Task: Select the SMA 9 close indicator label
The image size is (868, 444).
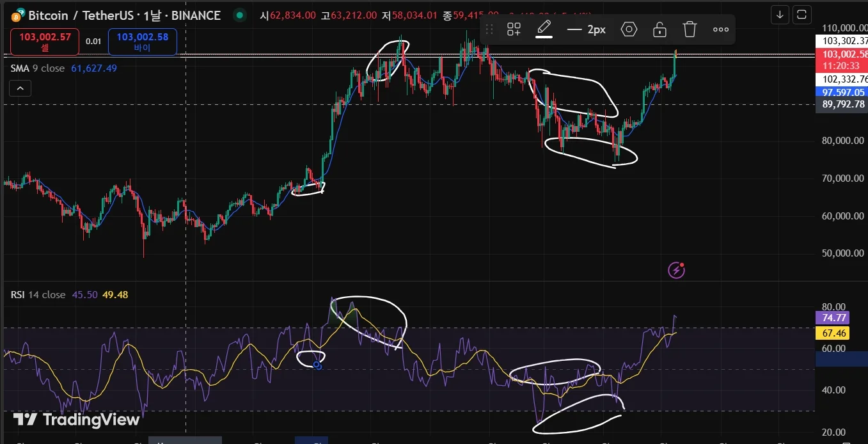Action: [x=38, y=68]
